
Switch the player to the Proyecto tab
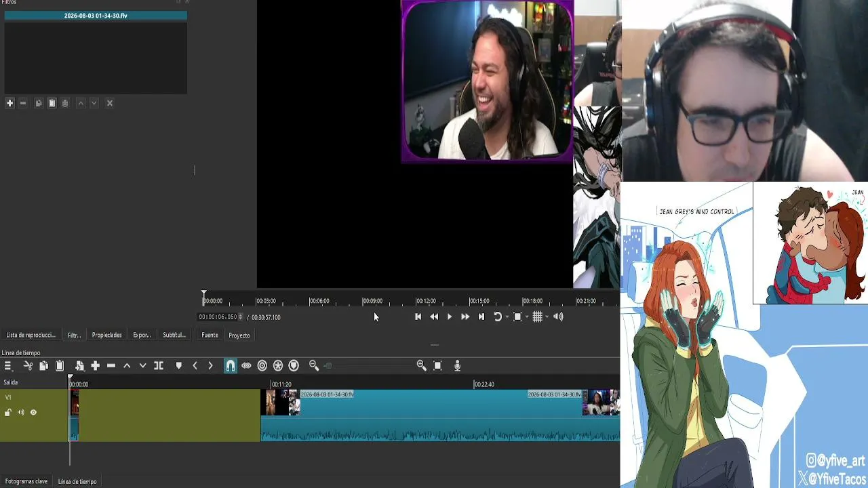click(x=239, y=335)
